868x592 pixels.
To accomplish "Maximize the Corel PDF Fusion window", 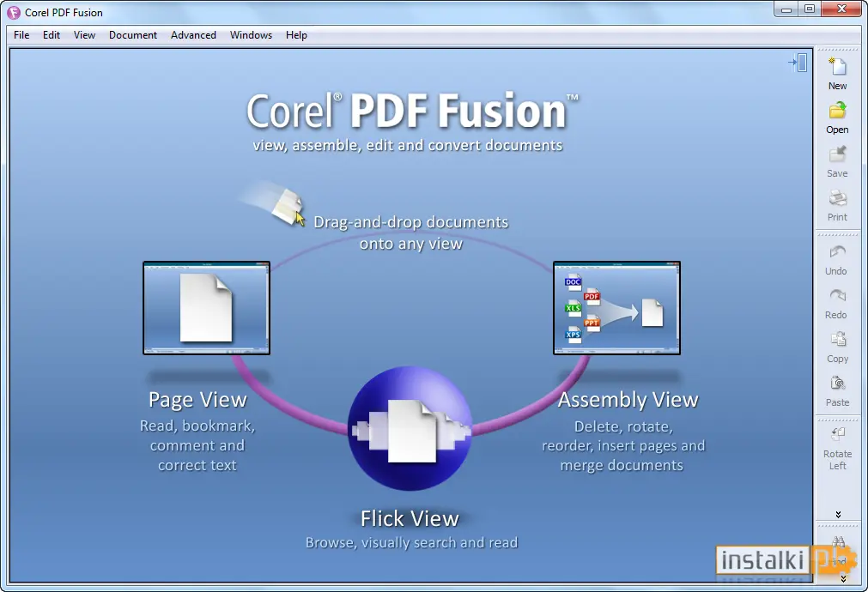I will pos(810,9).
